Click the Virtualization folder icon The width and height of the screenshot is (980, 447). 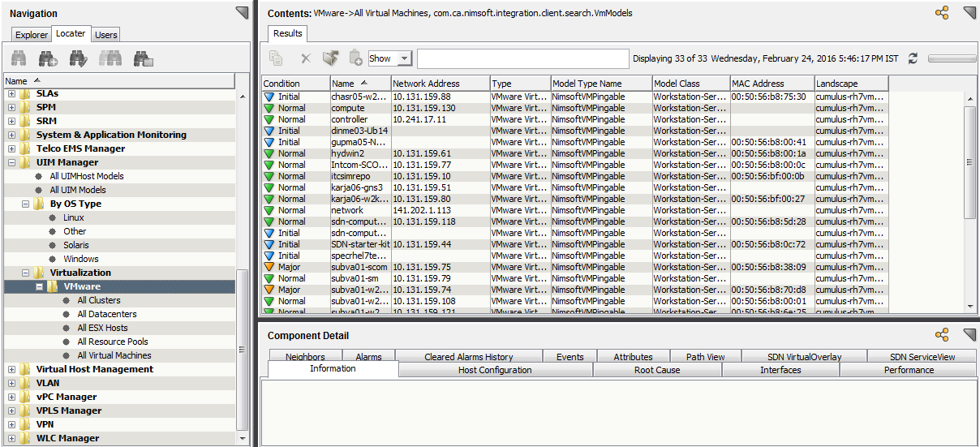(x=40, y=273)
